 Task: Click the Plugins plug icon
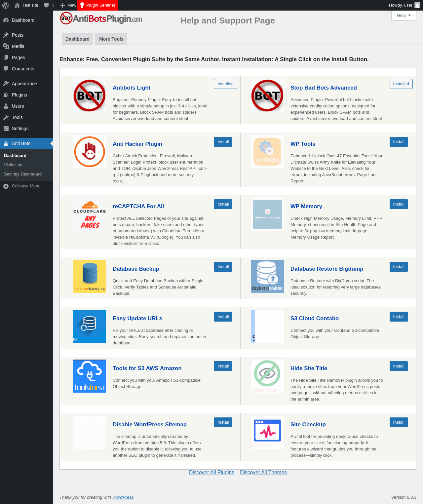point(6,95)
